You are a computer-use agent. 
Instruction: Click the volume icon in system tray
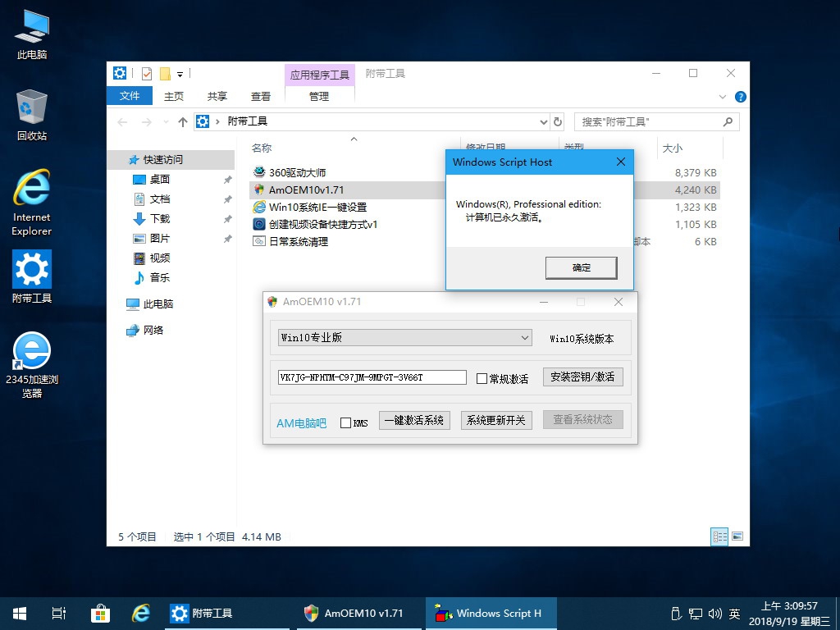point(714,614)
